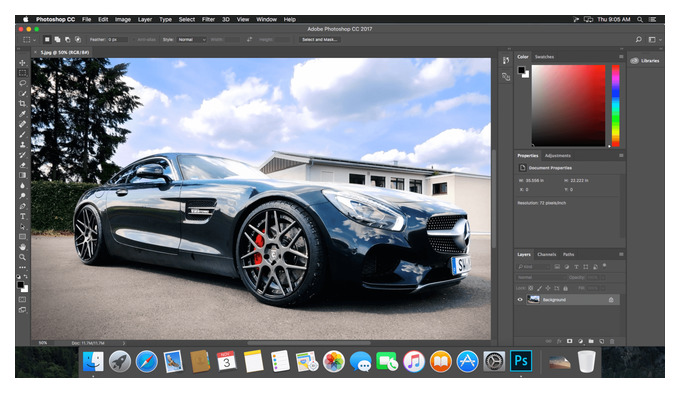Image resolution: width=680 pixels, height=393 pixels.
Task: Select the Healing Brush tool
Action: [x=23, y=124]
